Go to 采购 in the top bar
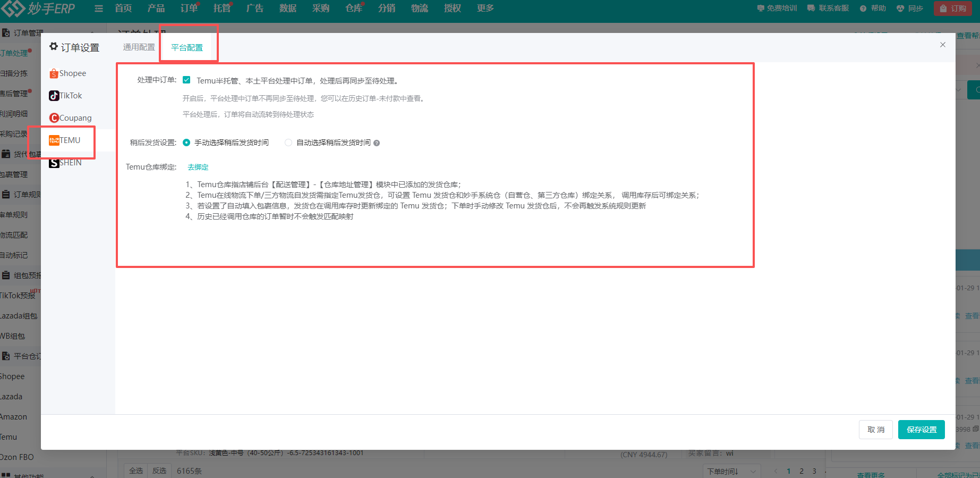Screen dimensions: 980x478 (x=321, y=9)
